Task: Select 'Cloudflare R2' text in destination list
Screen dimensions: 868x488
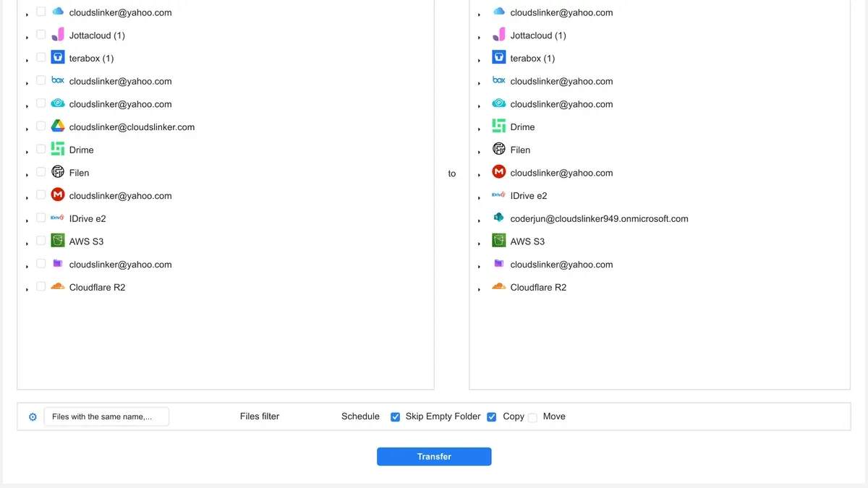Action: click(x=538, y=287)
